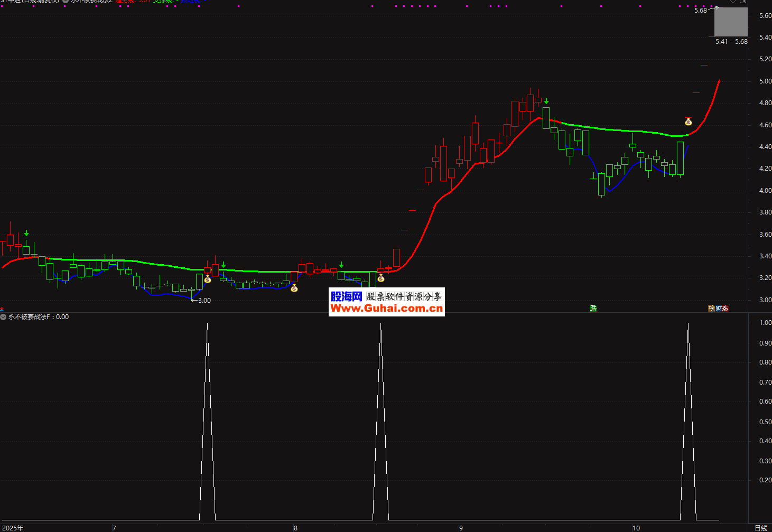This screenshot has height=532, width=772.
Task: Click the green 跌 marker on timeline
Action: 593,309
